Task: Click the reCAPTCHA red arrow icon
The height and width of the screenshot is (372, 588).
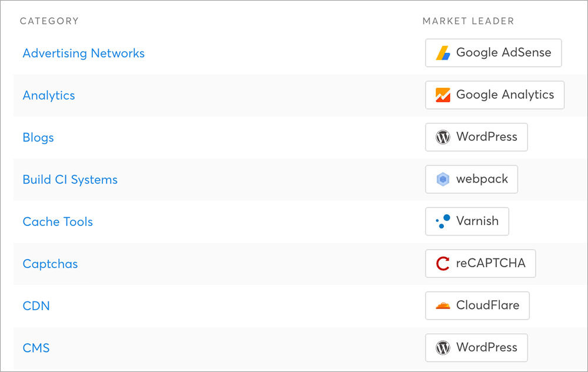Action: click(443, 264)
